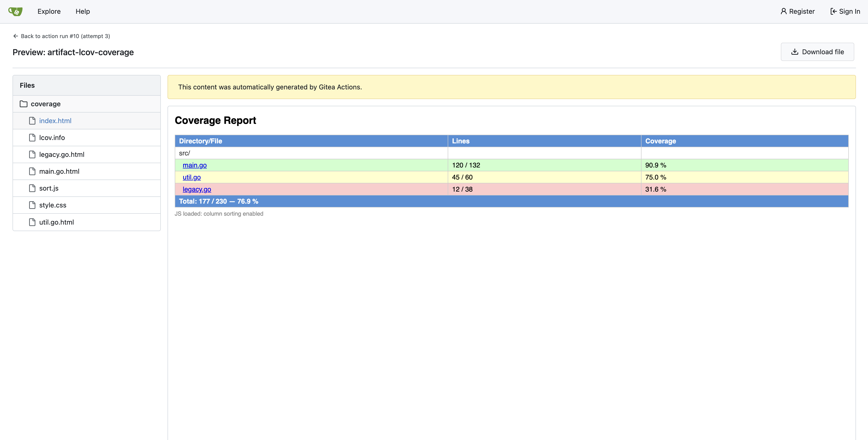Viewport: 868px width, 440px height.
Task: Click the Files panel header
Action: tap(87, 85)
